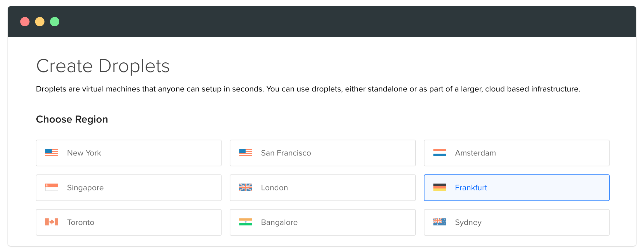
Task: Select the Singapore region label
Action: coord(85,188)
